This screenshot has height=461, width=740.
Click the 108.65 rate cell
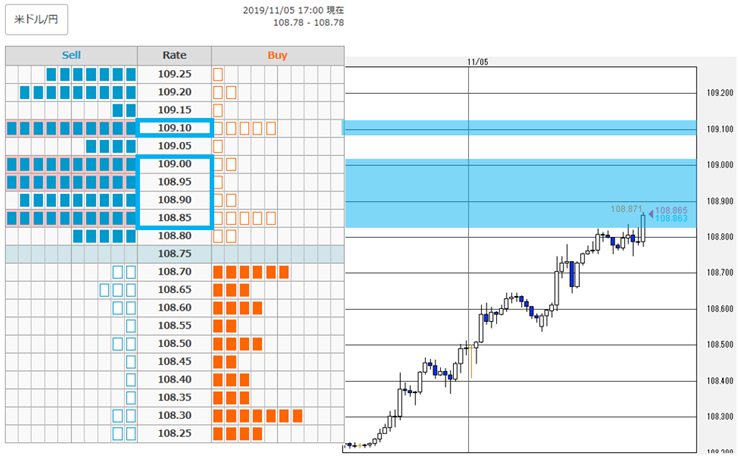pyautogui.click(x=175, y=290)
